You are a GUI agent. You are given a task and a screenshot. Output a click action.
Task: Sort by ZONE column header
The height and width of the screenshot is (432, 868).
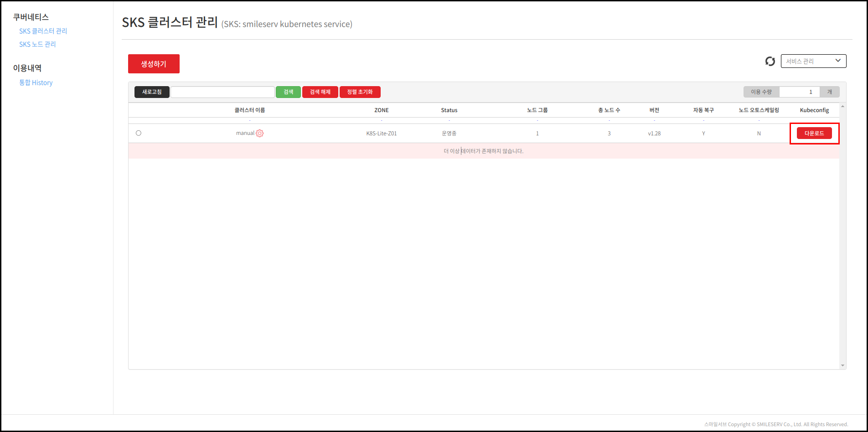coord(382,110)
